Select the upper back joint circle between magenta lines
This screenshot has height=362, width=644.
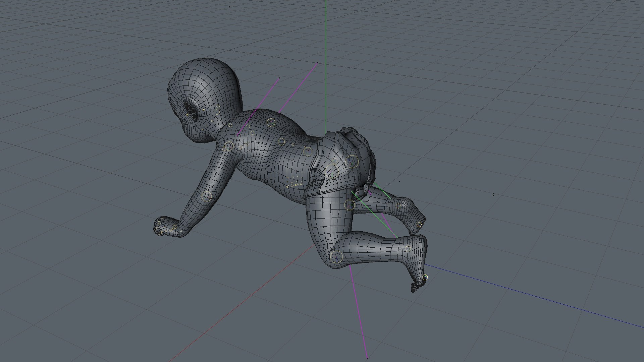[271, 122]
